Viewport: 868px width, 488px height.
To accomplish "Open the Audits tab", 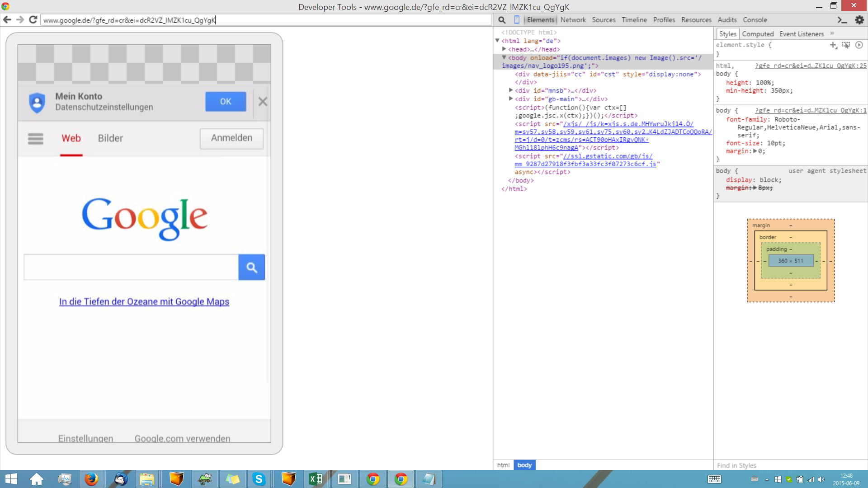I will click(727, 20).
